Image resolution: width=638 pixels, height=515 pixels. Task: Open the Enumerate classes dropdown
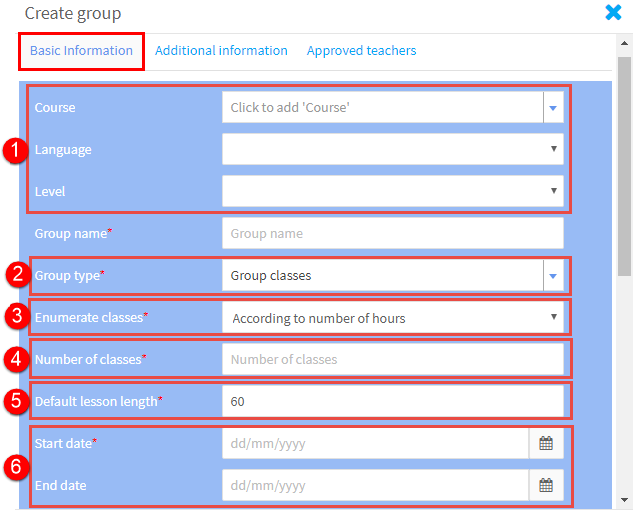tap(393, 318)
